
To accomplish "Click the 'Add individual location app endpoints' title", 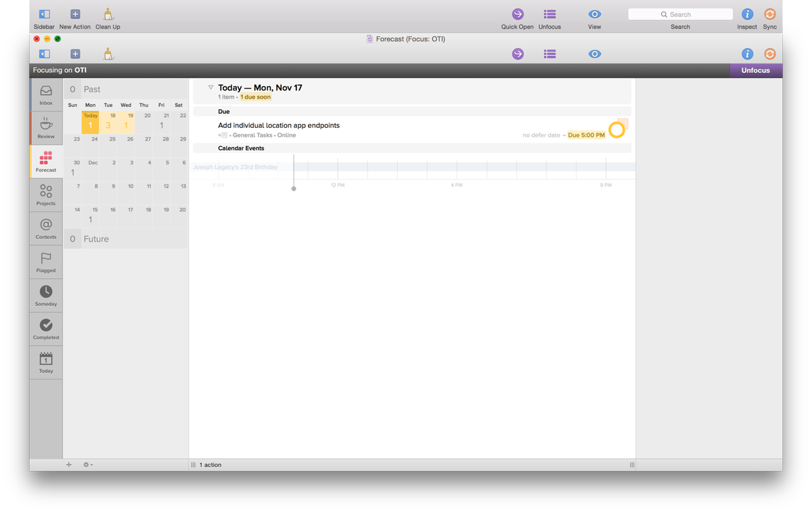I will pos(279,125).
